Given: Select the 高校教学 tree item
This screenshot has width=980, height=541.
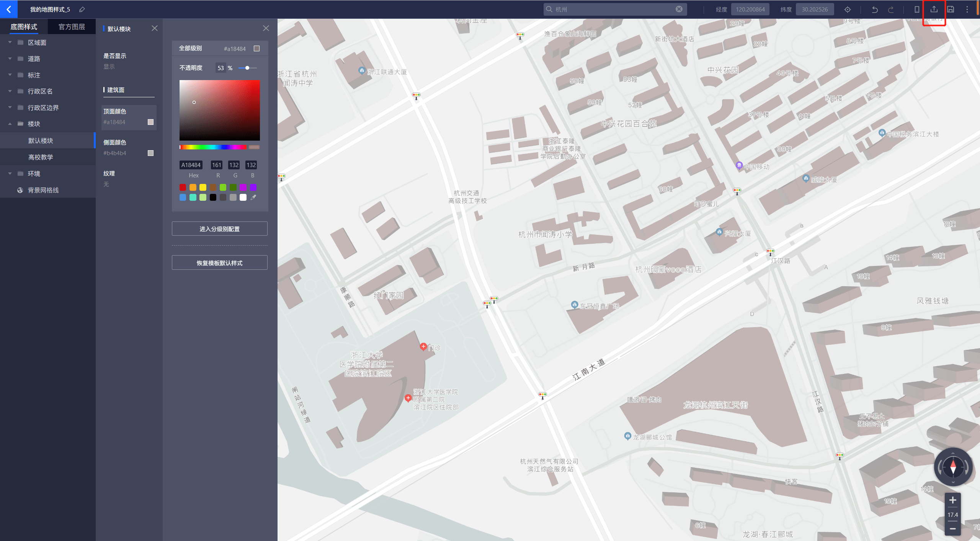Looking at the screenshot, I should (41, 157).
